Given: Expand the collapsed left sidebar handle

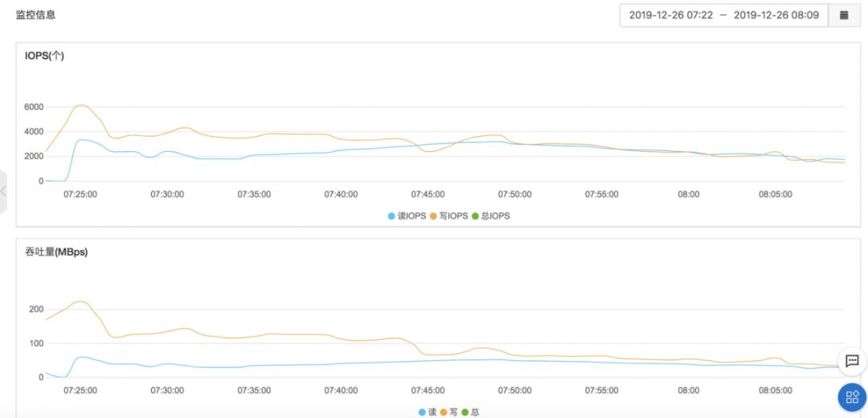Looking at the screenshot, I should coord(4,191).
